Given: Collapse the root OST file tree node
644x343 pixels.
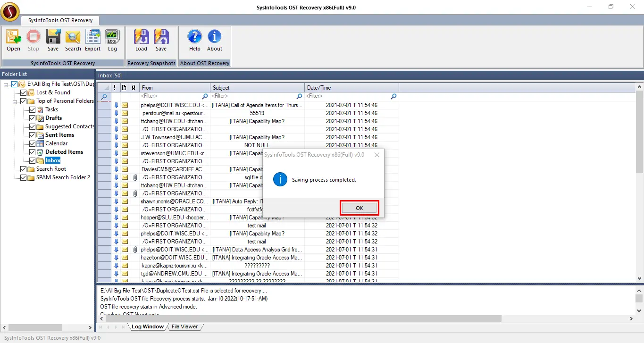Looking at the screenshot, I should 6,84.
